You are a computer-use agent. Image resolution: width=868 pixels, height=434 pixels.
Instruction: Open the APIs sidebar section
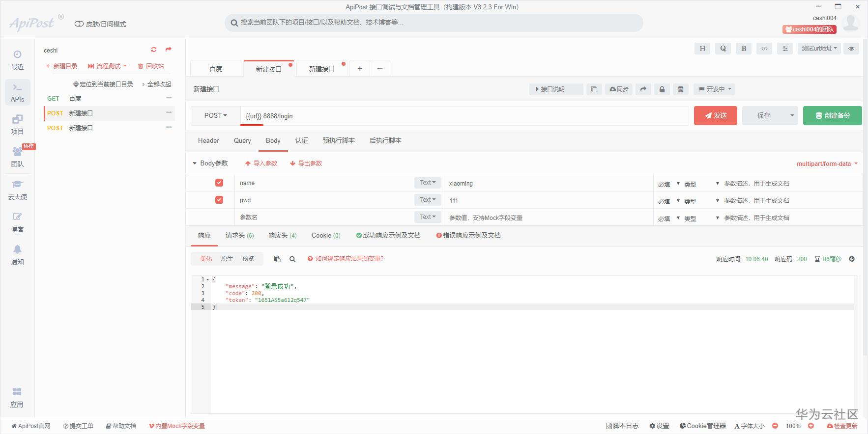coord(17,92)
